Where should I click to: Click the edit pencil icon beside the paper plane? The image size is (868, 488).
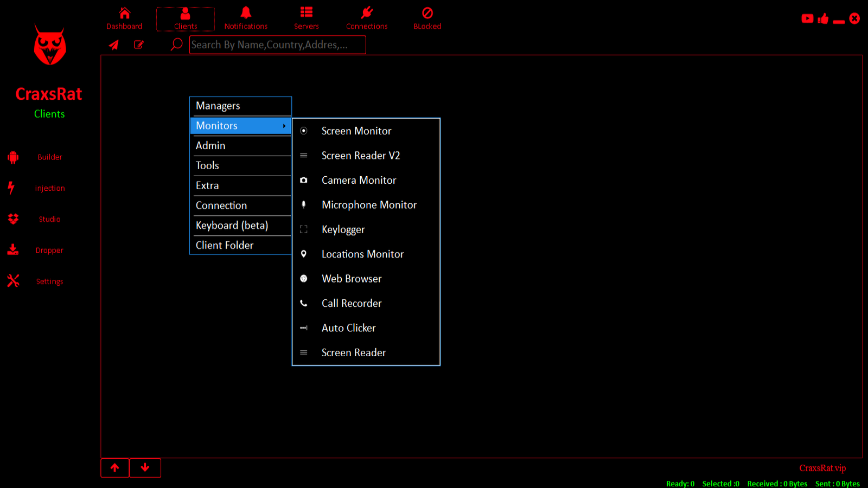click(x=139, y=44)
